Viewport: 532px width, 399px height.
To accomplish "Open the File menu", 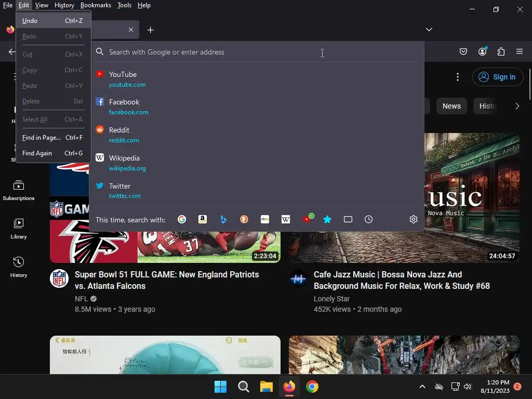I will 7,5.
